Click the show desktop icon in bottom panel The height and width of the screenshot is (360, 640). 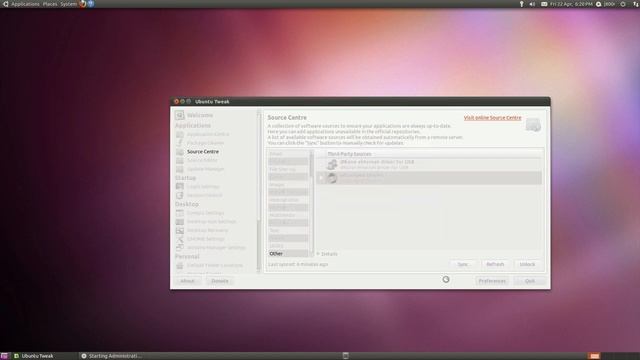4,356
